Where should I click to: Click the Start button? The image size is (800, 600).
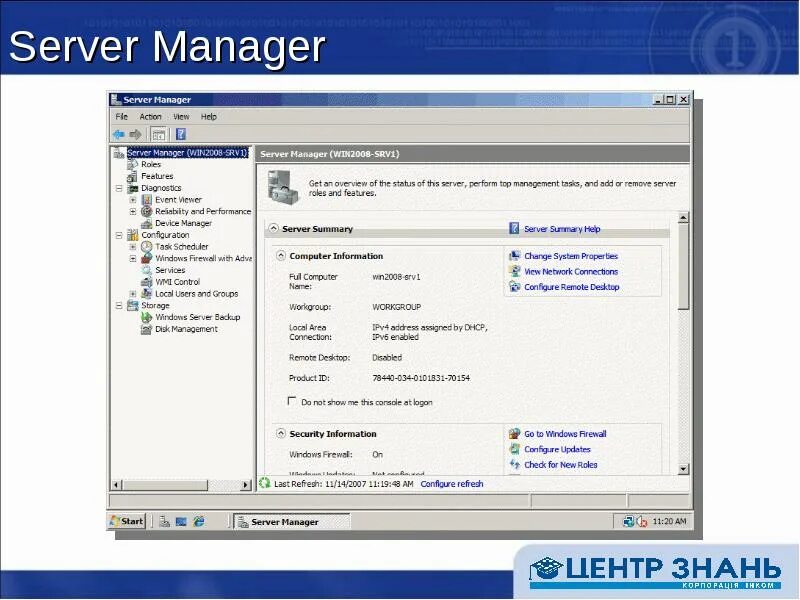pyautogui.click(x=127, y=521)
